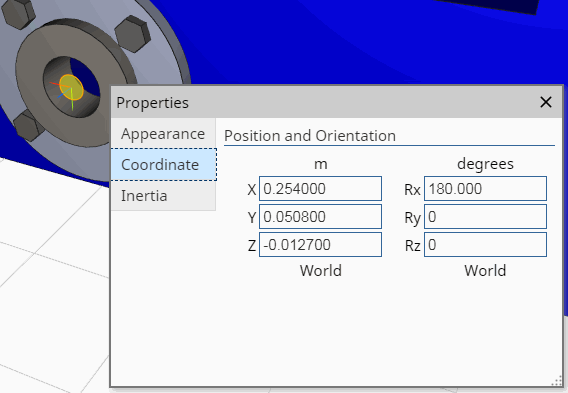The image size is (568, 393).
Task: Click the World label under position fields
Action: click(321, 271)
